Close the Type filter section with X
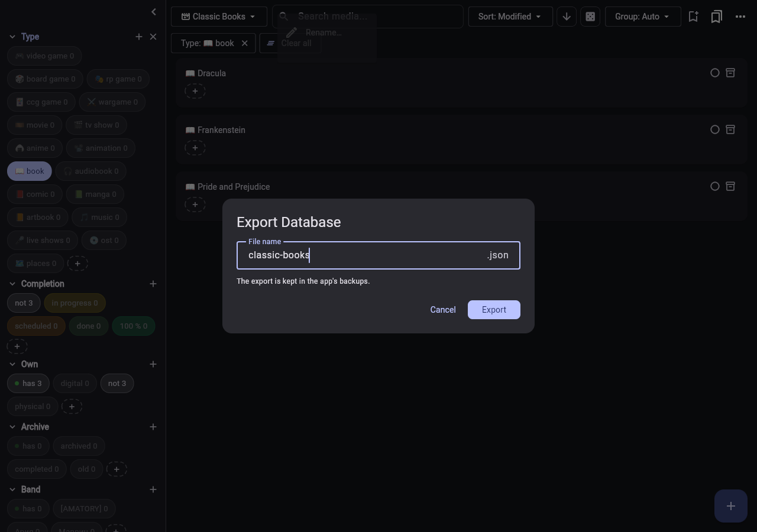This screenshot has height=532, width=757. (153, 37)
